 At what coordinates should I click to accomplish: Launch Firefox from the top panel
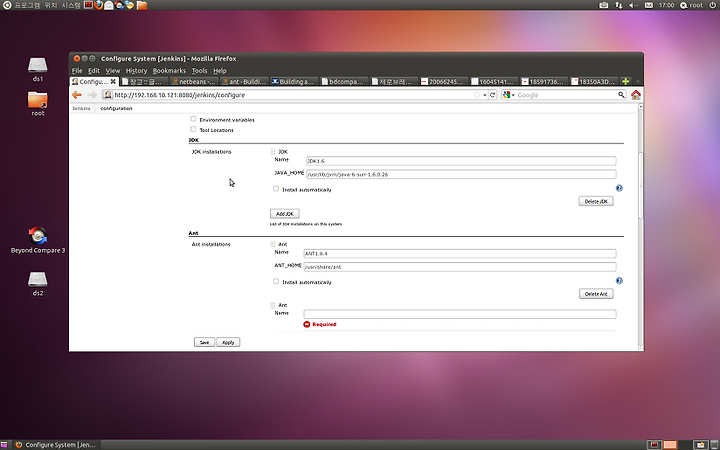(x=98, y=5)
